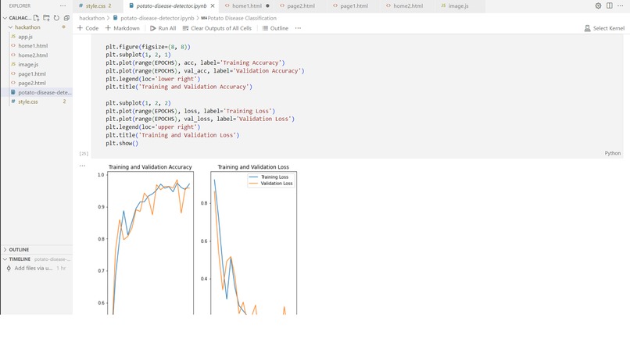
Task: Select 'Add files via u...' timeline entry
Action: (x=34, y=268)
